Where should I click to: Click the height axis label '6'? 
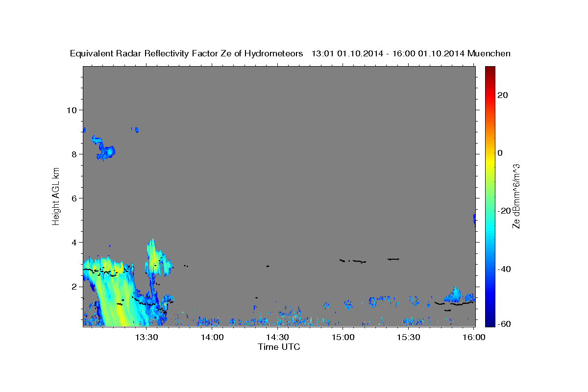click(x=74, y=198)
